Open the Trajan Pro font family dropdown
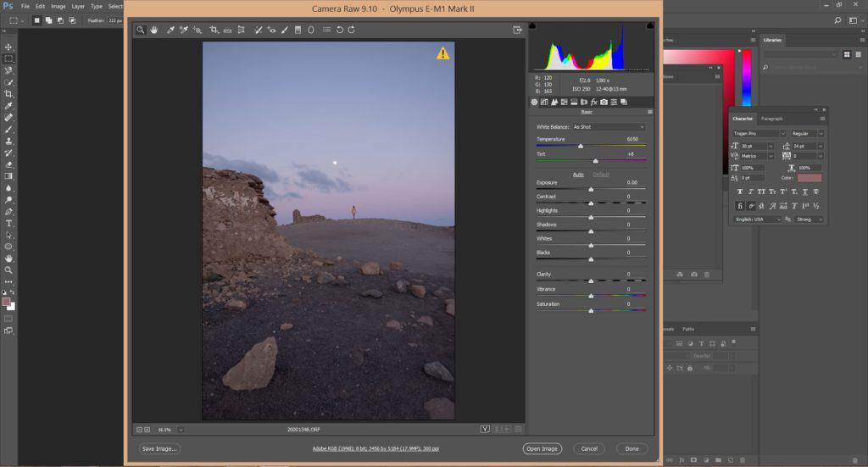868x467 pixels. coord(759,133)
